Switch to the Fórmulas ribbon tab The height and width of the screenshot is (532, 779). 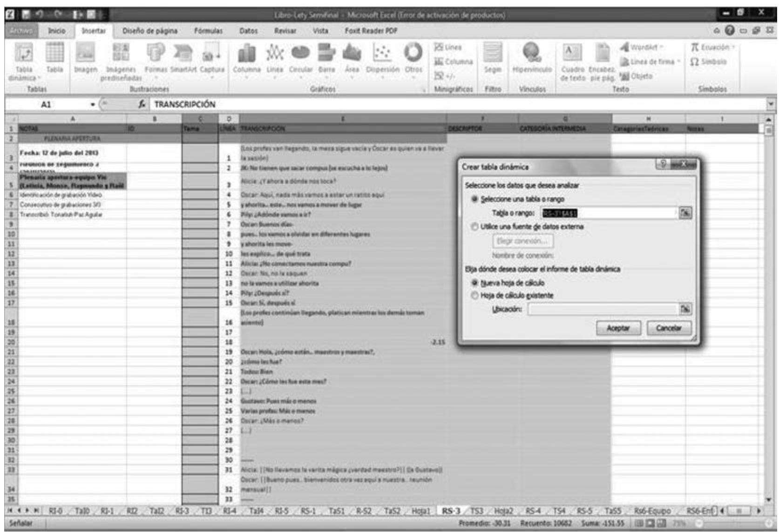click(x=208, y=31)
